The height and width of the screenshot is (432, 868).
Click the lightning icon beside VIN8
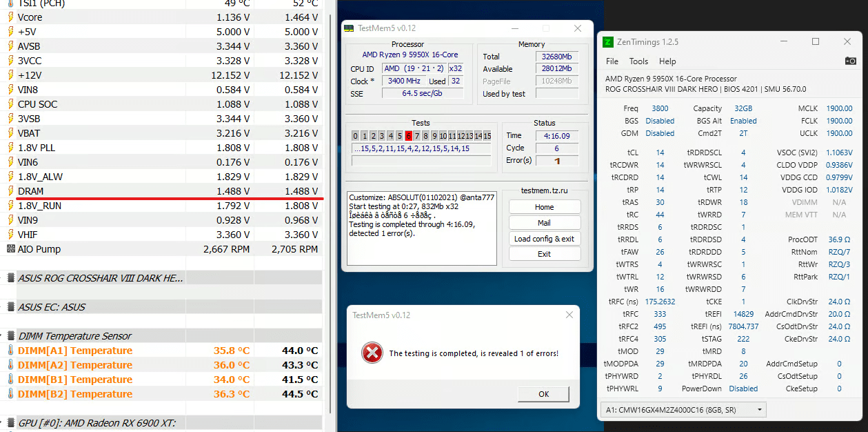10,90
